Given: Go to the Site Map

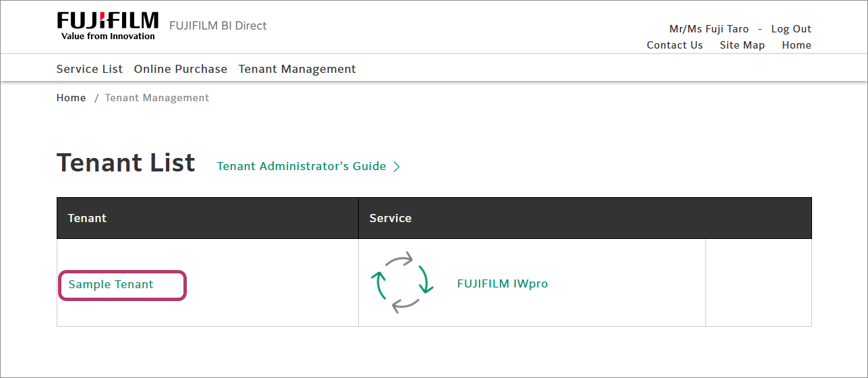Looking at the screenshot, I should 742,45.
